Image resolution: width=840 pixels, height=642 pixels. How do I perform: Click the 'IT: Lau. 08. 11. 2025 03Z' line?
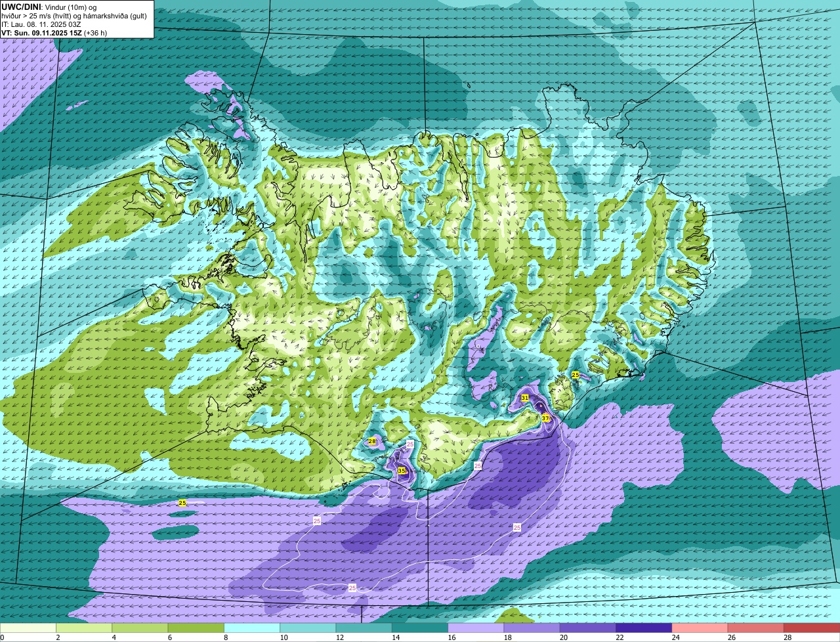pos(41,24)
